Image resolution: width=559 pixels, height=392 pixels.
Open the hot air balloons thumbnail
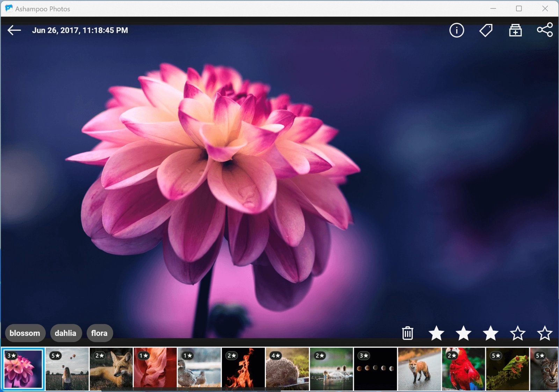[x=67, y=369]
